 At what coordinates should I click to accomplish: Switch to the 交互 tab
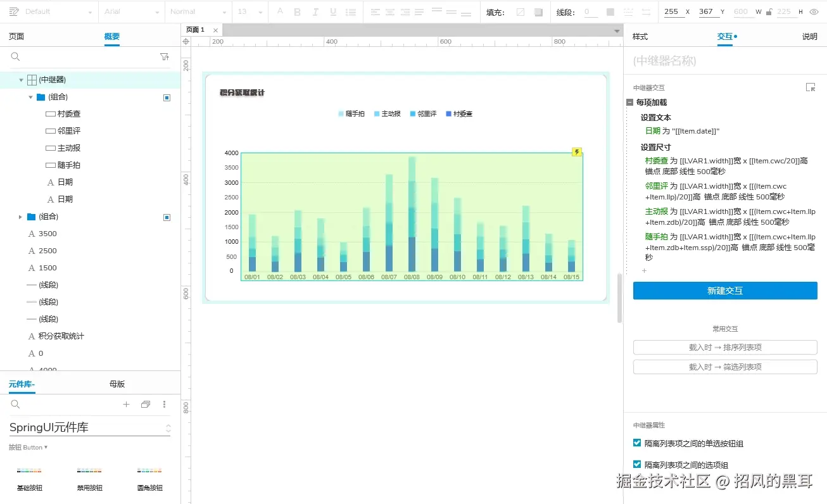point(725,37)
